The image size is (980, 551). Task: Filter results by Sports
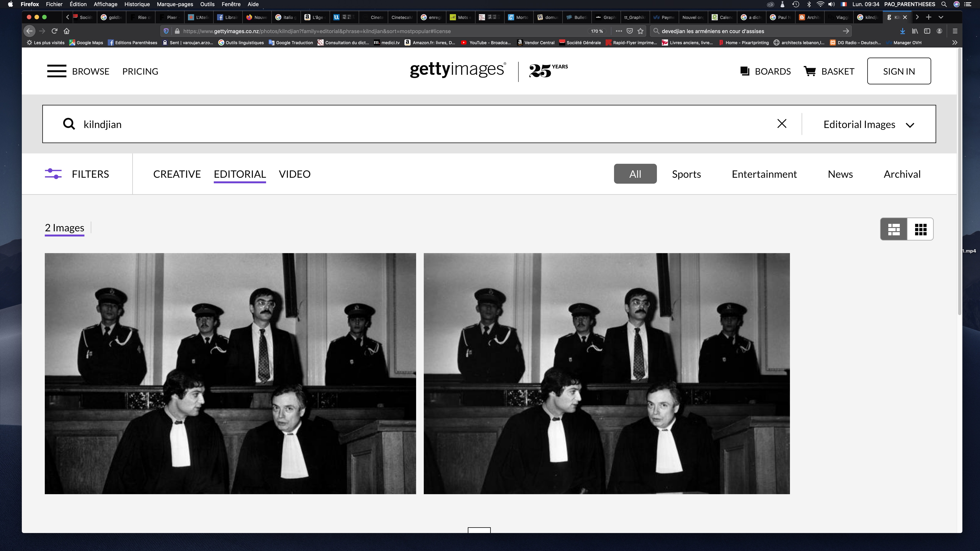686,174
